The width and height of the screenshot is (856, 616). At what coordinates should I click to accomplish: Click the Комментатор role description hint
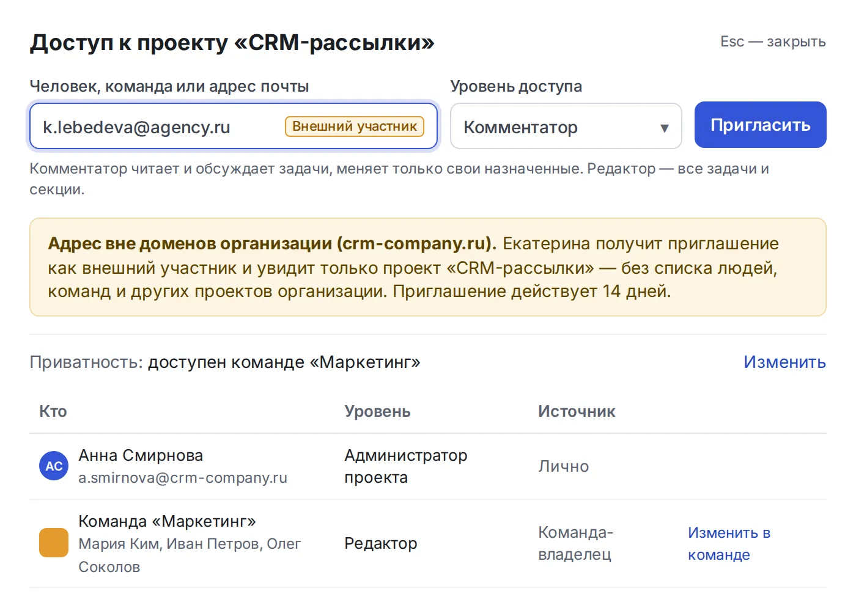click(399, 178)
